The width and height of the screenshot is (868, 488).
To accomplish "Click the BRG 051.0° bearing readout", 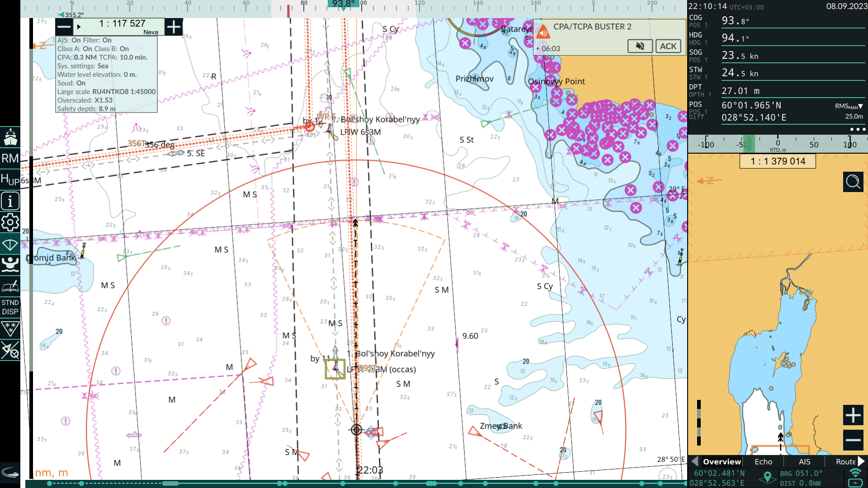I will (x=801, y=473).
